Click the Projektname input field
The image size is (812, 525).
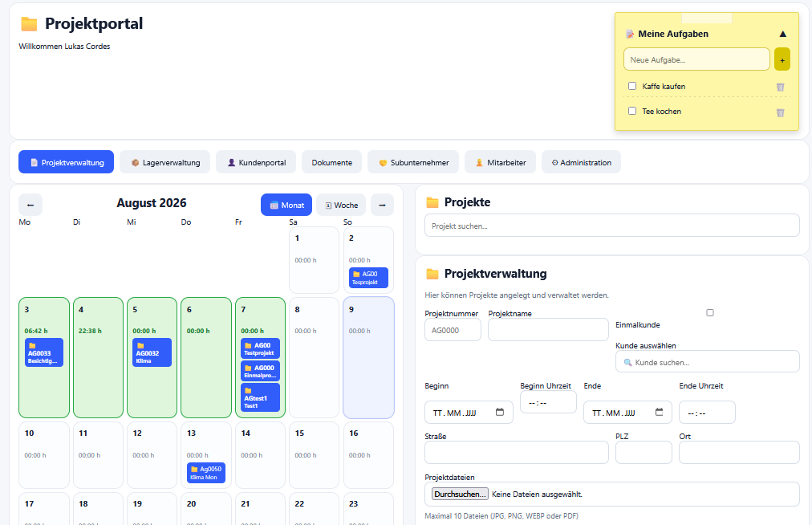[548, 330]
